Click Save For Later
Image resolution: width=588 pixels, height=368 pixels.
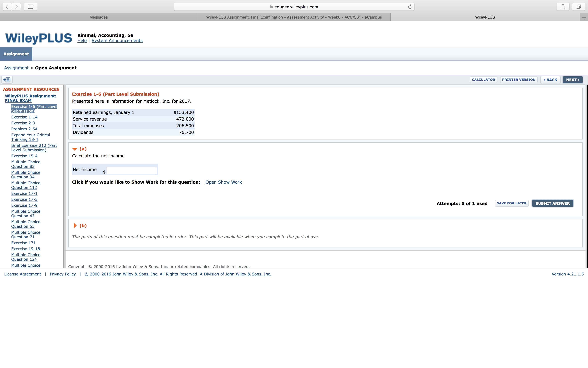tap(512, 203)
